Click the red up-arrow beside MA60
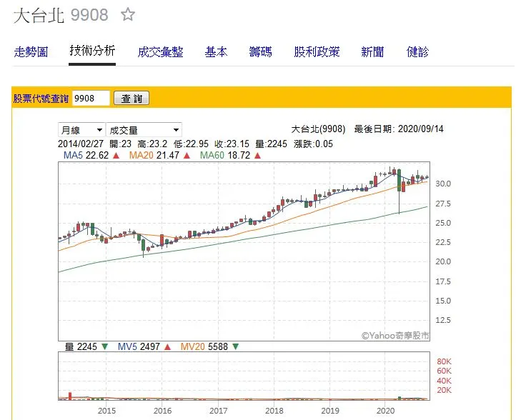This screenshot has height=420, width=521. tap(257, 156)
